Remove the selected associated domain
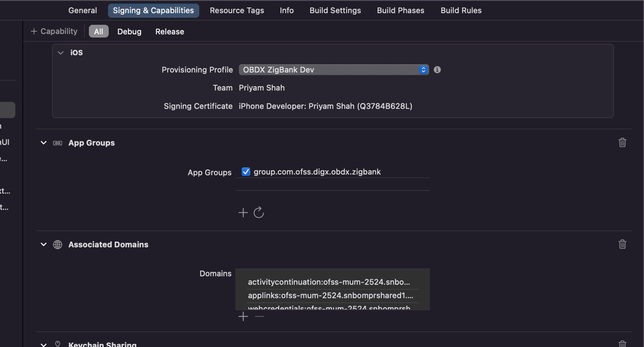 259,316
